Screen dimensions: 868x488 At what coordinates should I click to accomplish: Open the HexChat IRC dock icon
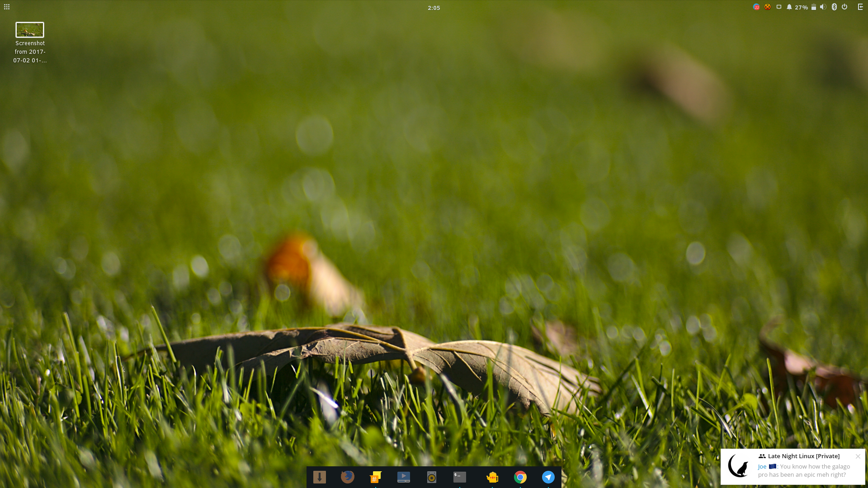click(375, 477)
